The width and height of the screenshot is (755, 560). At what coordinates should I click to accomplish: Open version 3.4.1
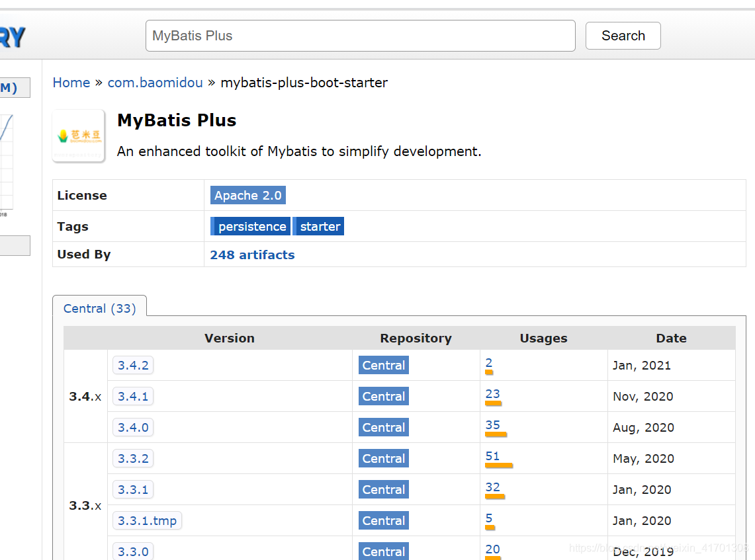tap(133, 397)
